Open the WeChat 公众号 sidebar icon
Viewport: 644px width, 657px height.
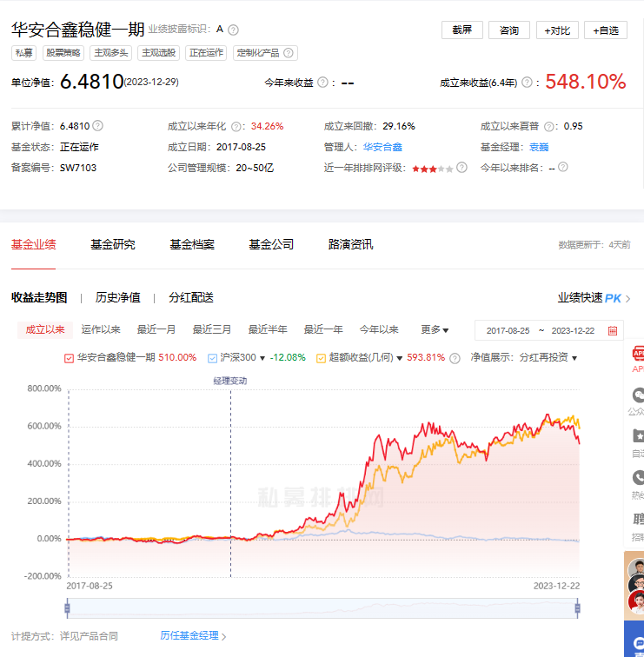[x=638, y=395]
